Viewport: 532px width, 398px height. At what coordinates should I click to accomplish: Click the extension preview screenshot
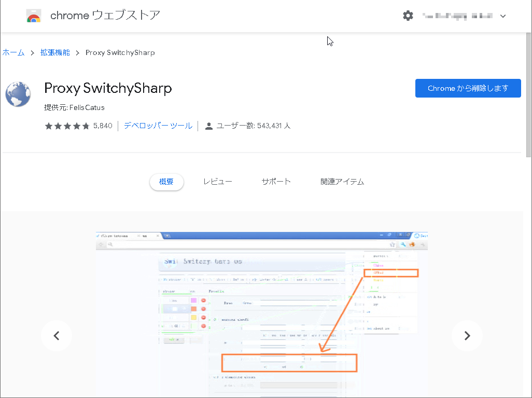pyautogui.click(x=261, y=314)
